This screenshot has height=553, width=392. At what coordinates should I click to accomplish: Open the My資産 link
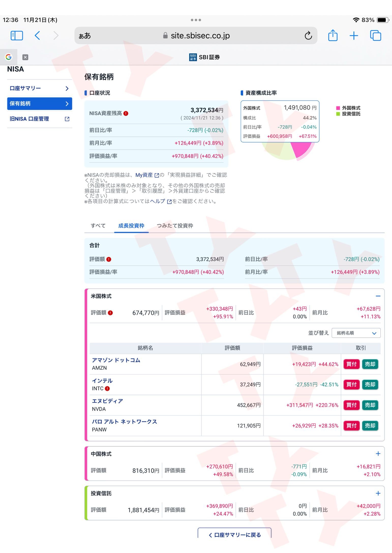147,175
